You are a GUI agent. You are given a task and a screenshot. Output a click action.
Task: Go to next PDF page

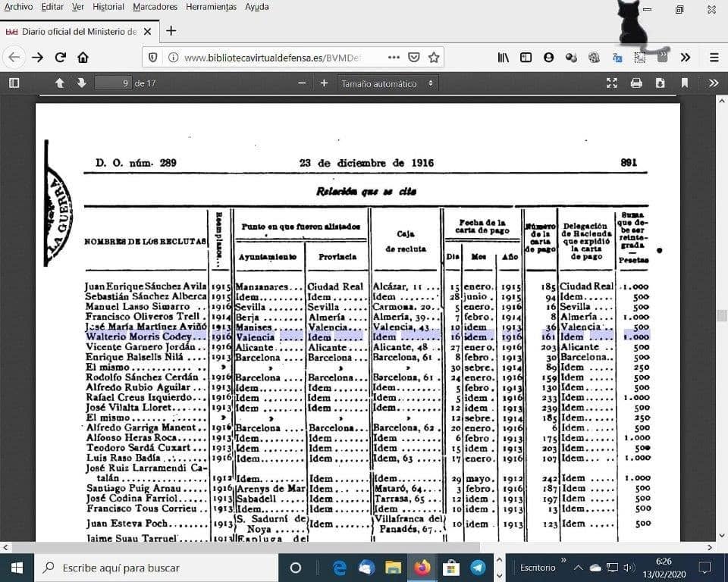tap(82, 83)
